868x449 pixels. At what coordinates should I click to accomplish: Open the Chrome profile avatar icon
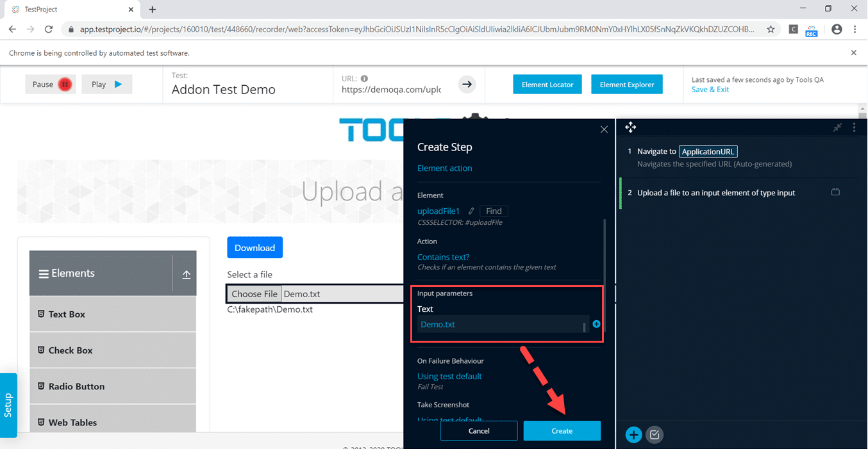pos(837,29)
